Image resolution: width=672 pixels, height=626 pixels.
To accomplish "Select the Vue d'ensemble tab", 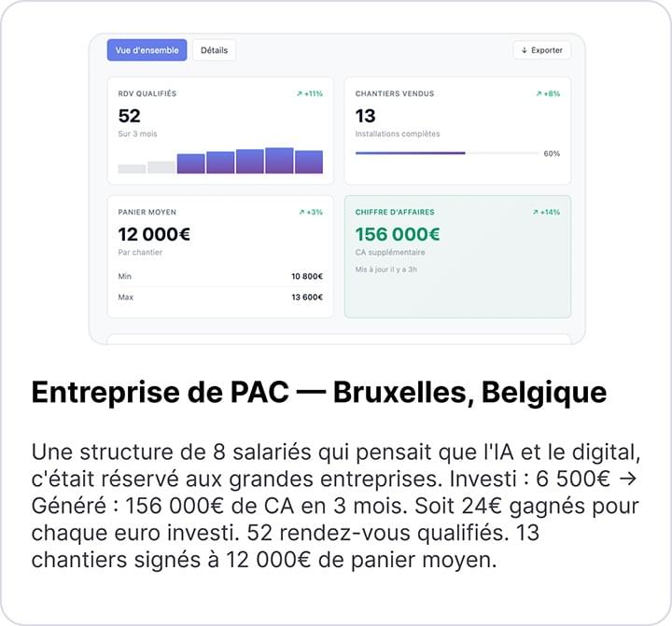I will point(147,50).
